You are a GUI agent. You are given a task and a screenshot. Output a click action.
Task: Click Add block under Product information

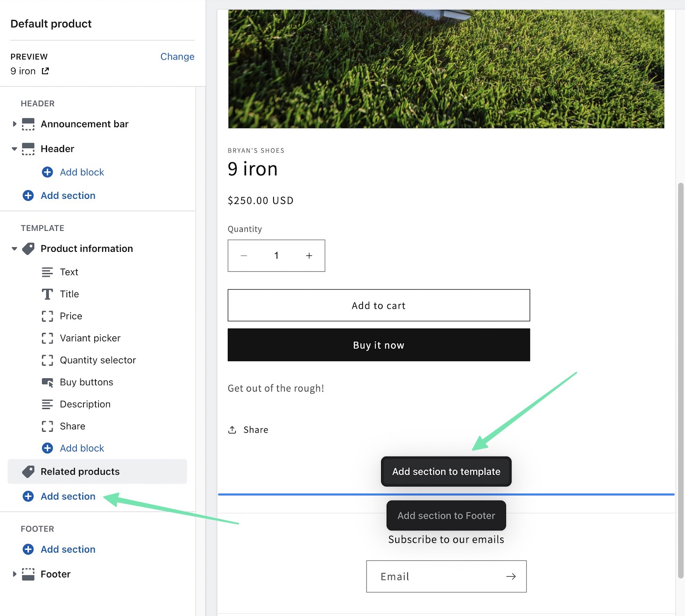coord(82,448)
